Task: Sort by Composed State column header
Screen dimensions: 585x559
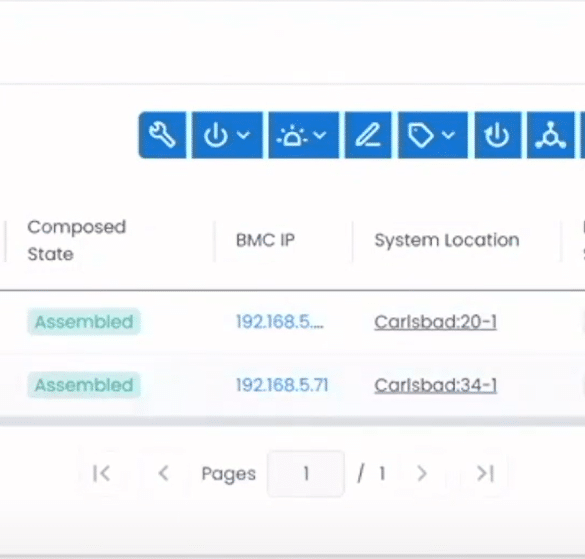Action: pyautogui.click(x=76, y=240)
